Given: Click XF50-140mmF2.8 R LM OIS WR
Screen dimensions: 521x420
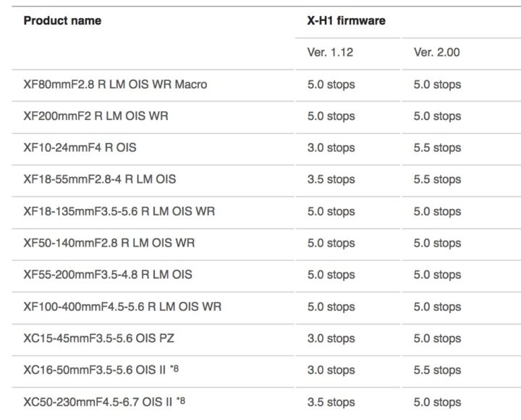Looking at the screenshot, I should pyautogui.click(x=109, y=243).
